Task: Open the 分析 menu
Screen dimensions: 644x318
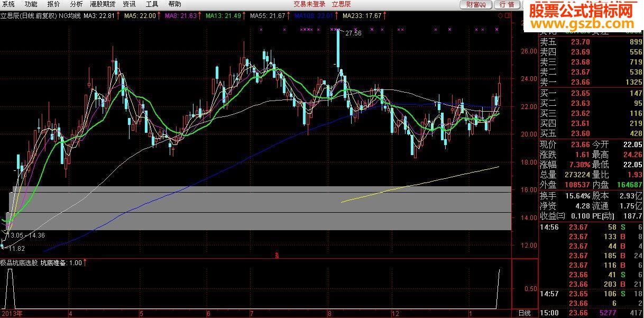Action: [x=77, y=4]
